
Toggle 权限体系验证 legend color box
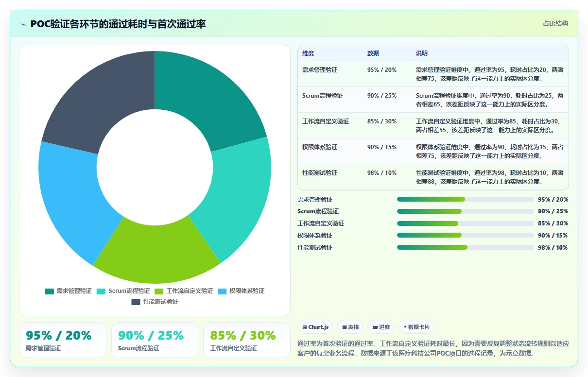coord(222,291)
